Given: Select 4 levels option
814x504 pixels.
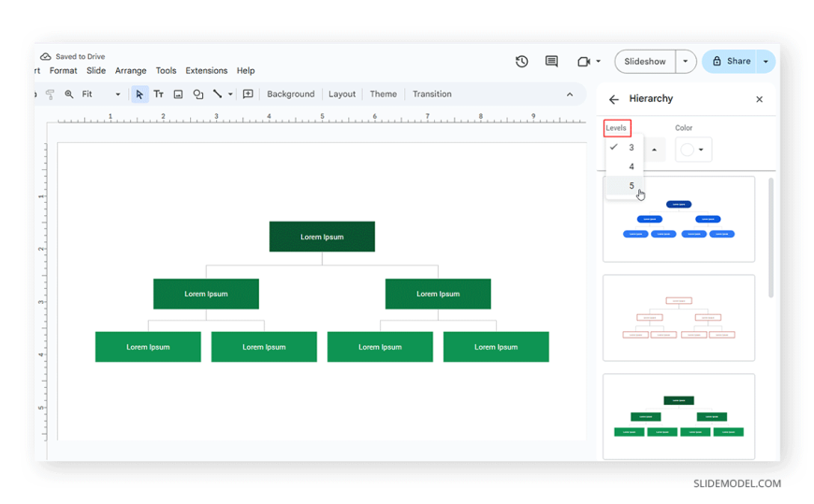Looking at the screenshot, I should (x=625, y=166).
